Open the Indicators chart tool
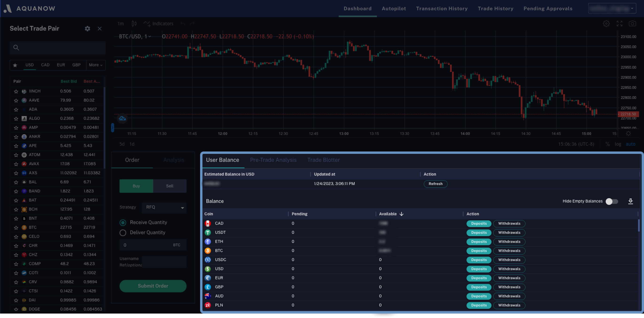The height and width of the screenshot is (318, 644). 159,23
